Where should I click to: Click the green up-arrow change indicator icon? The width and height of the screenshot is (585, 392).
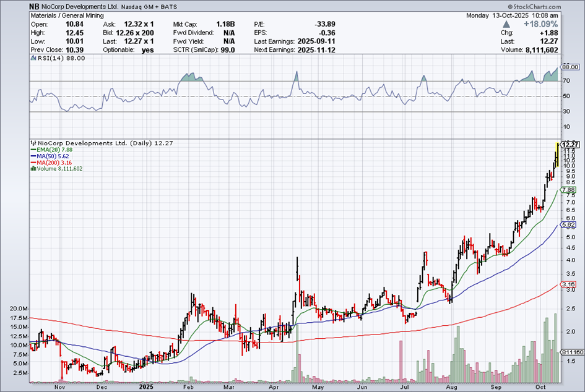(506, 24)
